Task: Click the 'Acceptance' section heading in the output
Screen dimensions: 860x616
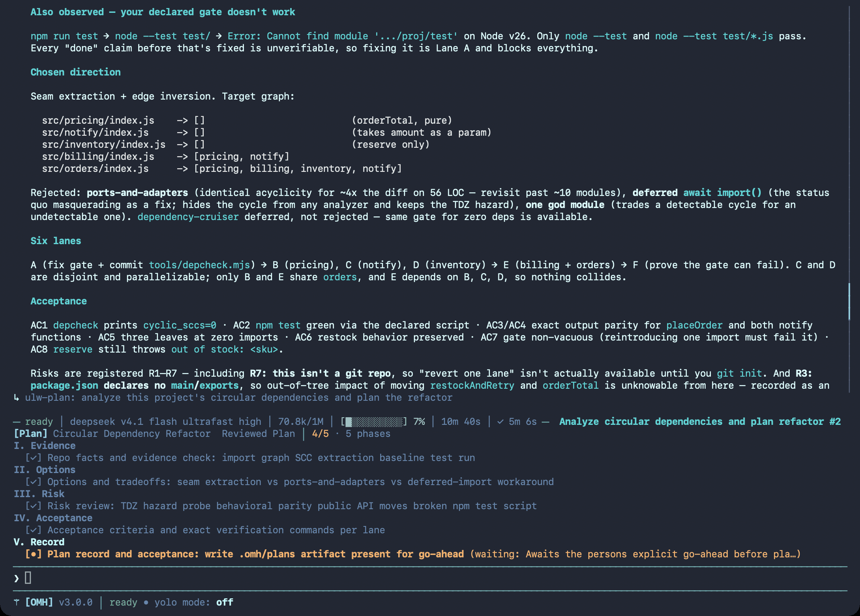Action: [x=59, y=301]
